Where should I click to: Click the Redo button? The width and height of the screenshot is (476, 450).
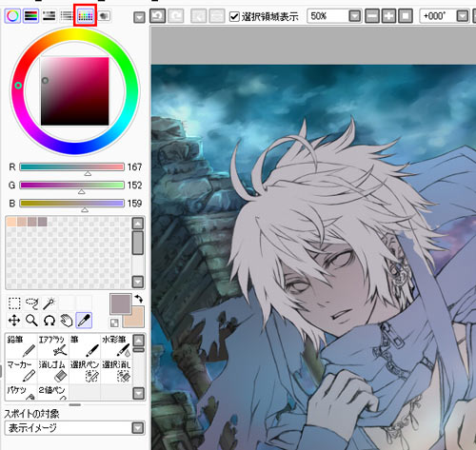tap(176, 16)
